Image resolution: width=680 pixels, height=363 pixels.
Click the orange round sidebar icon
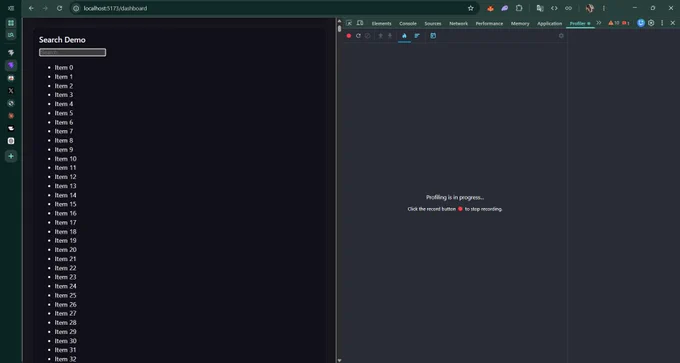pos(11,116)
